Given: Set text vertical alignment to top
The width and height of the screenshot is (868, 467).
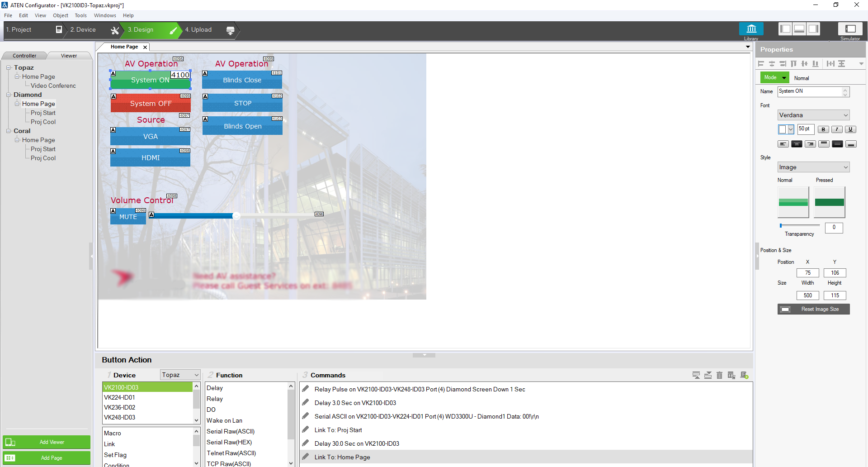Looking at the screenshot, I should [x=824, y=144].
